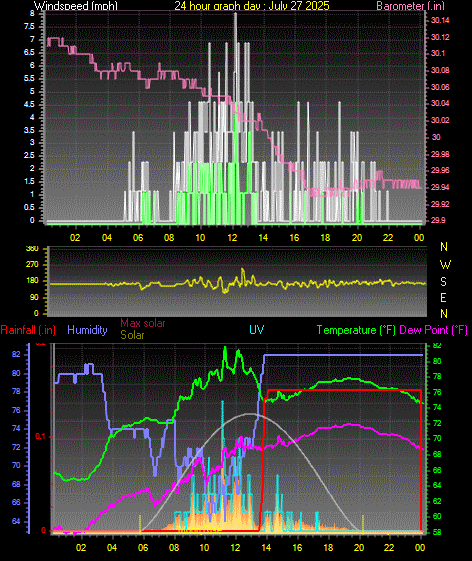This screenshot has width=472, height=561.
Task: Select the Rainfall (in) legend label
Action: tap(28, 330)
